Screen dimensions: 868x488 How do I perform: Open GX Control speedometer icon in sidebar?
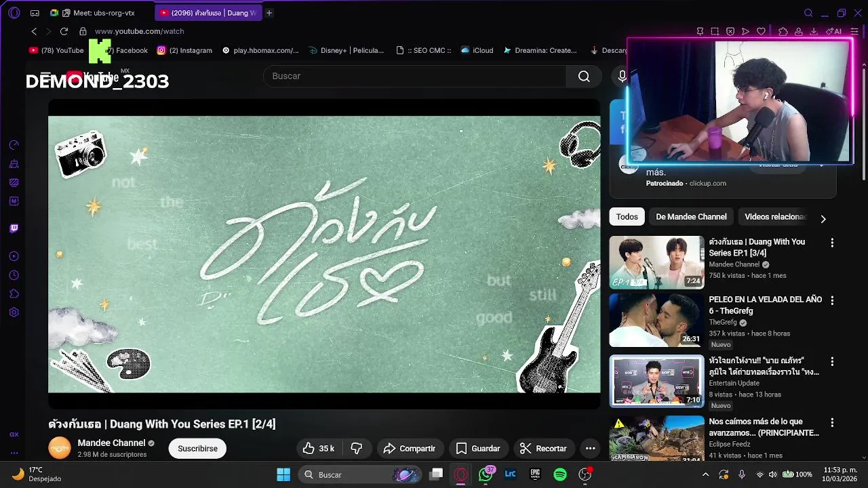pyautogui.click(x=14, y=145)
